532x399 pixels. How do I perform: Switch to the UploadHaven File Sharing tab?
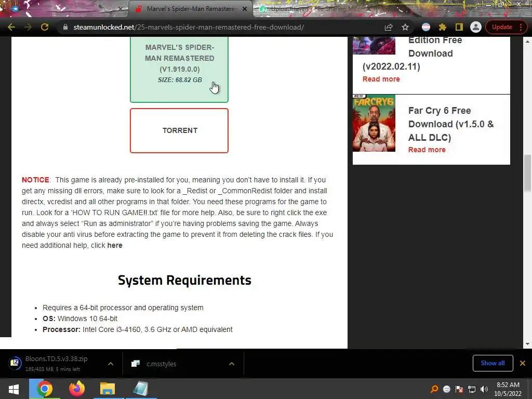tap(314, 9)
